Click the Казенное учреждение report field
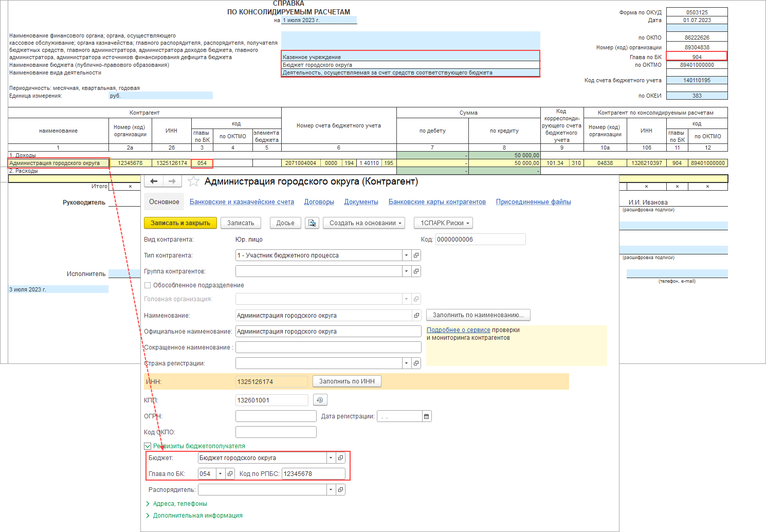766x532 pixels. coord(410,57)
